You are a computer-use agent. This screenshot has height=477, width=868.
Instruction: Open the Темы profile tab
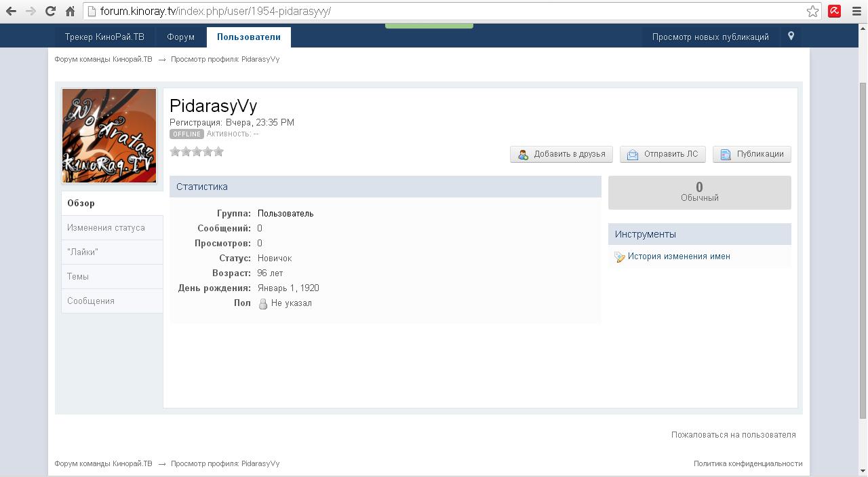pyautogui.click(x=112, y=277)
